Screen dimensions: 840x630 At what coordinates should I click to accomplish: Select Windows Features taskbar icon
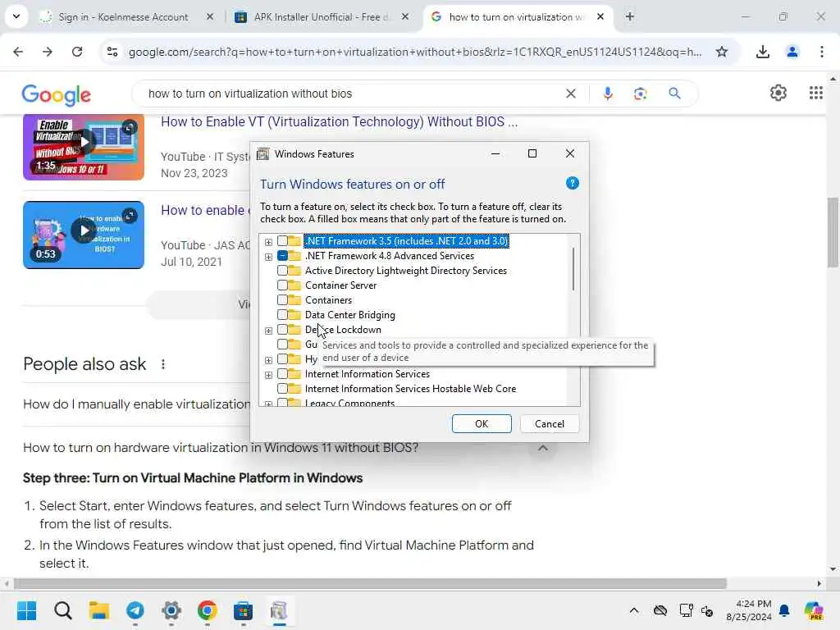click(279, 610)
